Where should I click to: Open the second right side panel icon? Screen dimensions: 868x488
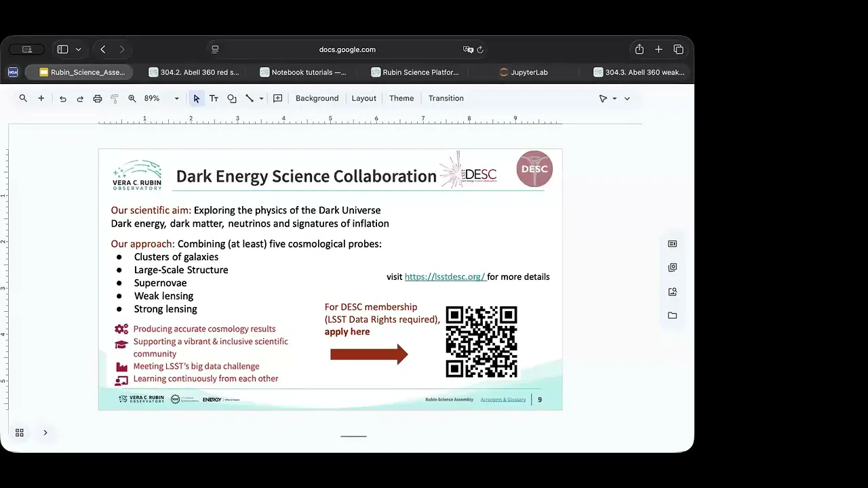coord(672,268)
